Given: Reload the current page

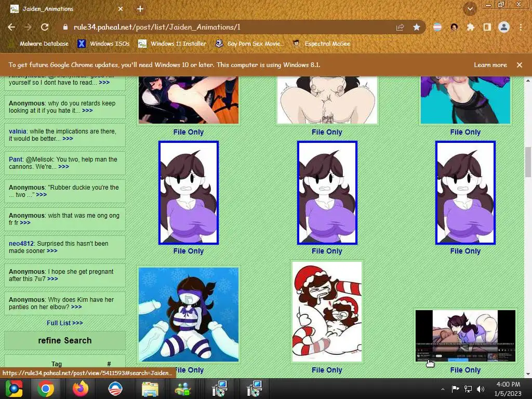Looking at the screenshot, I should (x=45, y=27).
